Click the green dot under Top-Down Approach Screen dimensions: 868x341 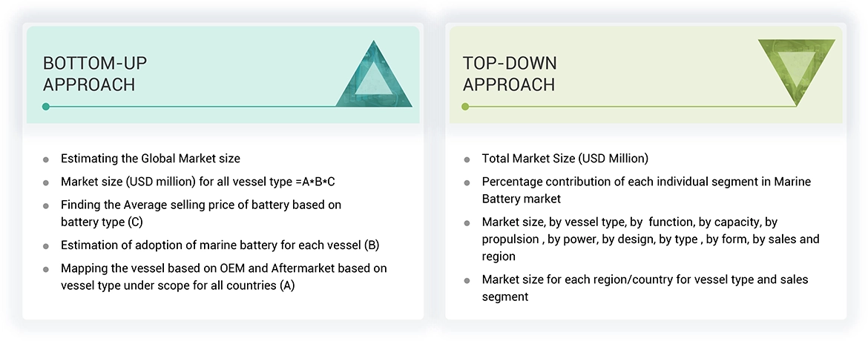pyautogui.click(x=465, y=107)
